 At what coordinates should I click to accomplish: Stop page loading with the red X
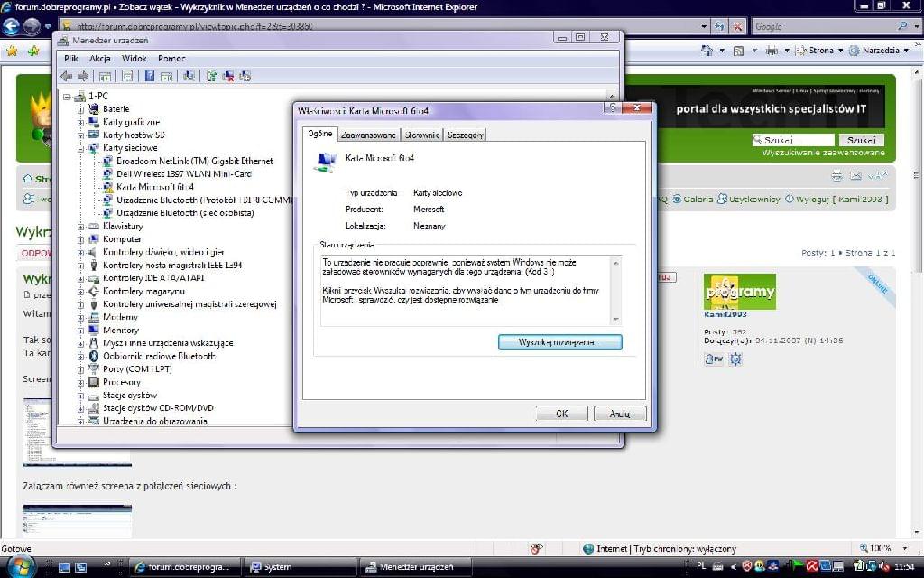737,26
